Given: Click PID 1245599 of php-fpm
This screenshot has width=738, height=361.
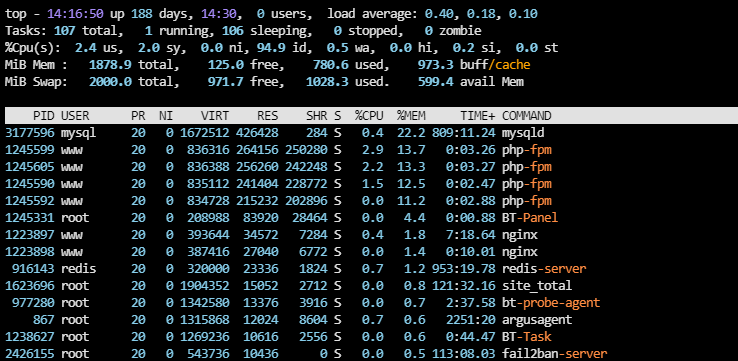Looking at the screenshot, I should (x=30, y=150).
